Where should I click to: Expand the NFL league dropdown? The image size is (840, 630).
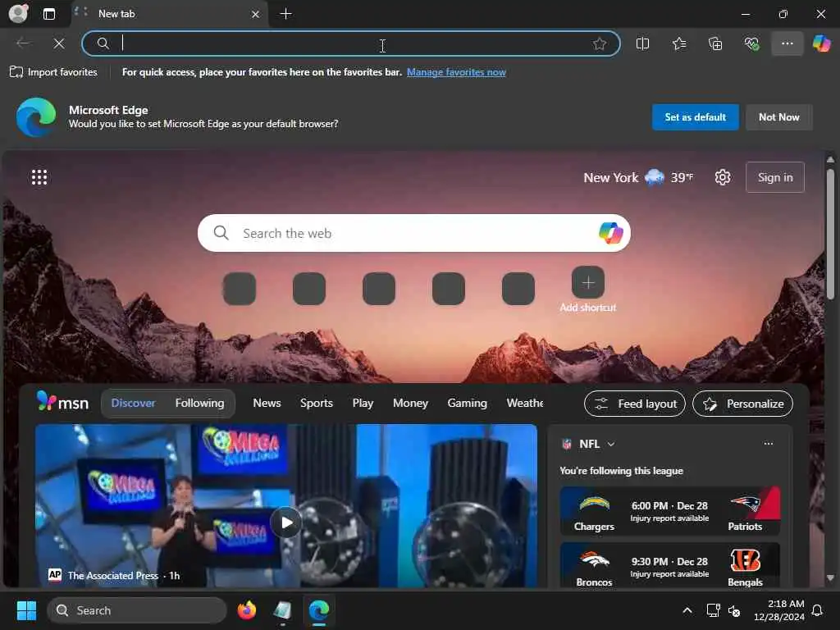[610, 444]
